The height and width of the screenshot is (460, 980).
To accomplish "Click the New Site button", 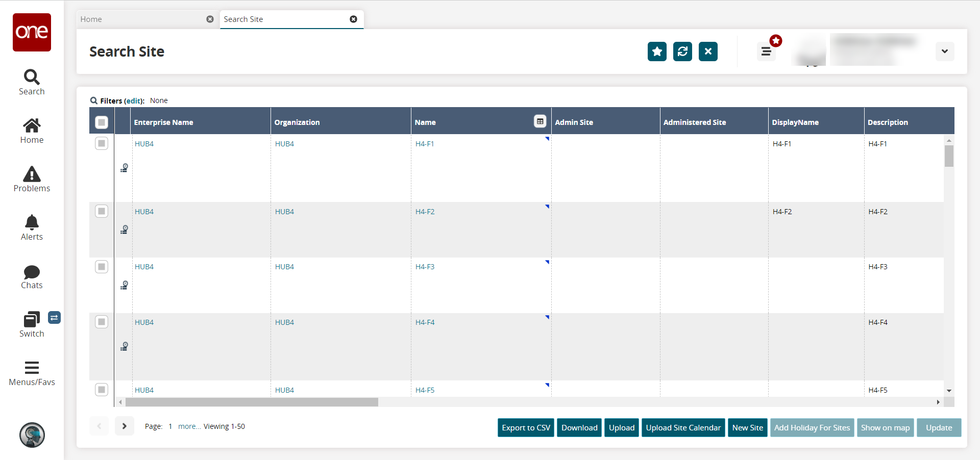I will click(747, 428).
